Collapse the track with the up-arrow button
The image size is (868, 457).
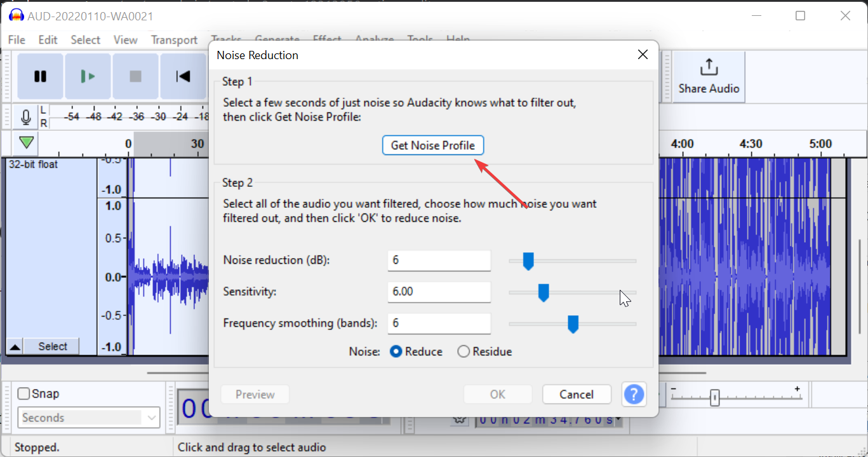[15, 346]
